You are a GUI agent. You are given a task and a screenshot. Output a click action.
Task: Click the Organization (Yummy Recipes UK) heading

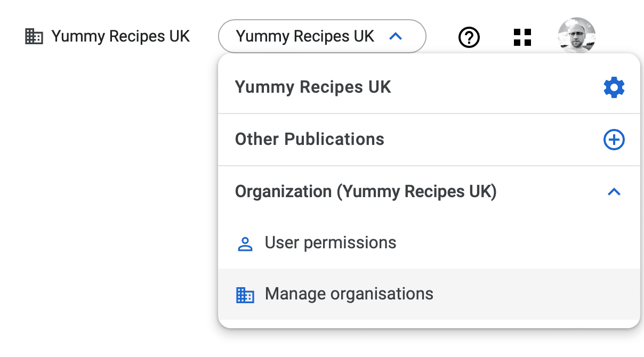(x=366, y=191)
